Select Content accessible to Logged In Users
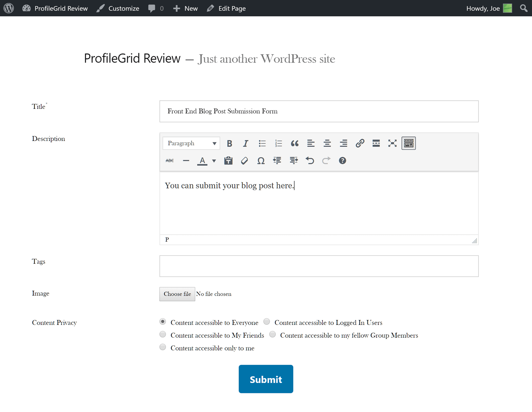 tap(267, 322)
